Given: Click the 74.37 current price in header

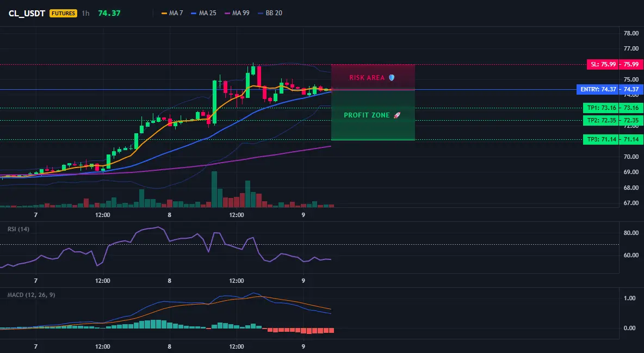Looking at the screenshot, I should tap(109, 13).
